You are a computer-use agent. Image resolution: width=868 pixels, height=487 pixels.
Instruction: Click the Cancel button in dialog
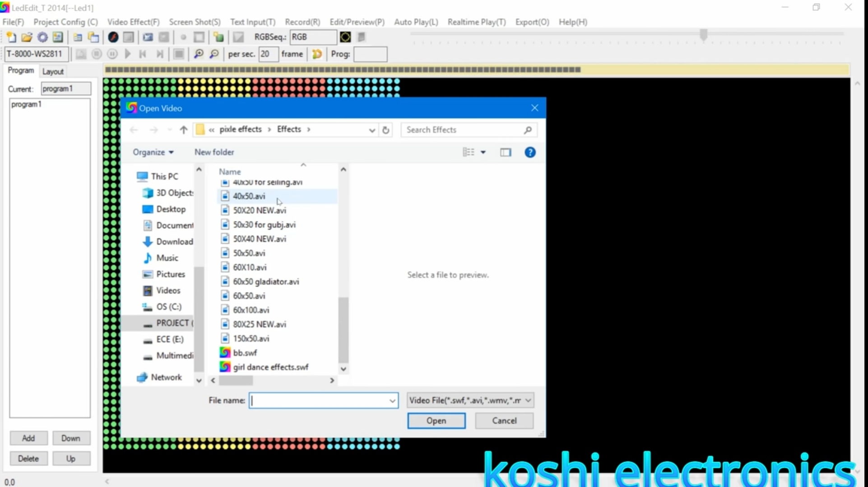point(504,421)
